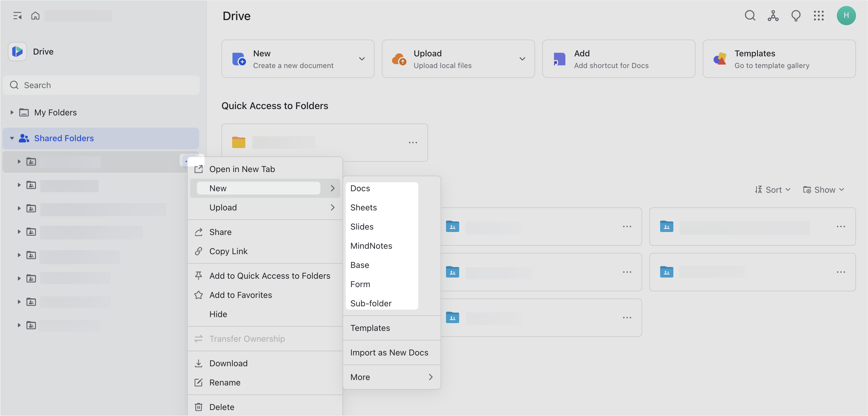Click the purple Add shortcut icon
Viewport: 868px width, 416px height.
pyautogui.click(x=559, y=59)
